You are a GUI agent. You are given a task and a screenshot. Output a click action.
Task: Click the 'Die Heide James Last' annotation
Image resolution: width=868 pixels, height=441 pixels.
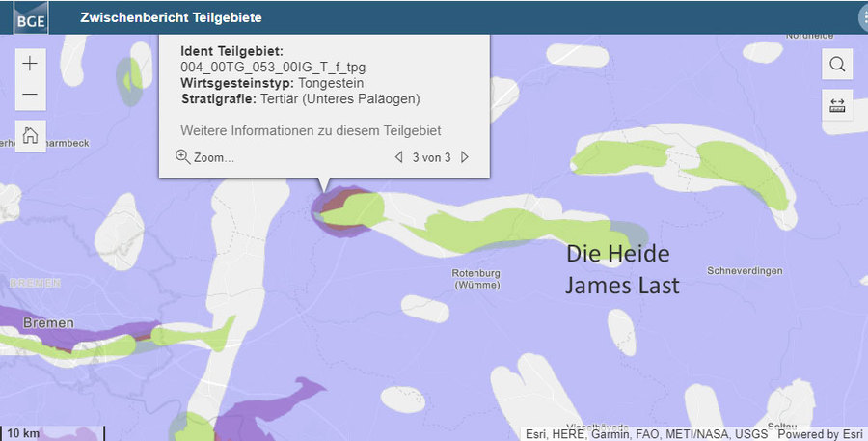tap(622, 269)
